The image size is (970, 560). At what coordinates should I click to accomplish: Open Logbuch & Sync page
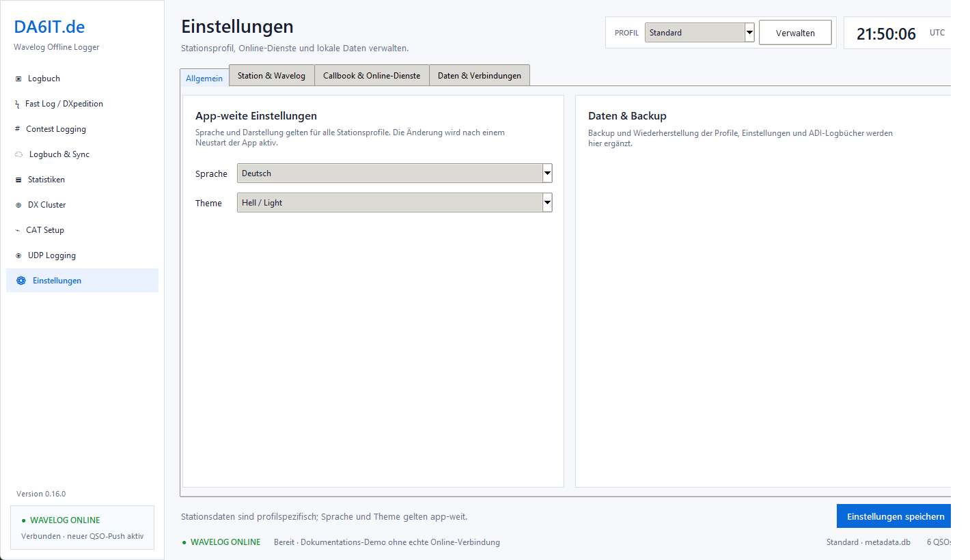click(82, 154)
